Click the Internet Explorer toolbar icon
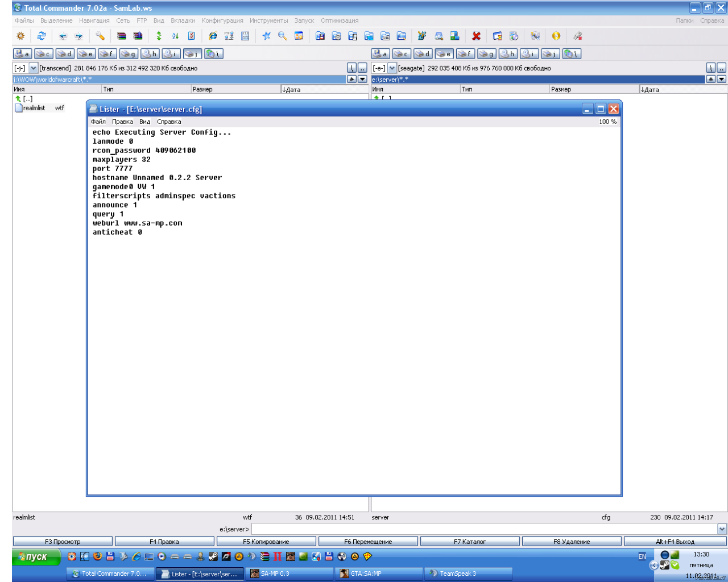Viewport: 728px width, 582px height. tap(213, 36)
